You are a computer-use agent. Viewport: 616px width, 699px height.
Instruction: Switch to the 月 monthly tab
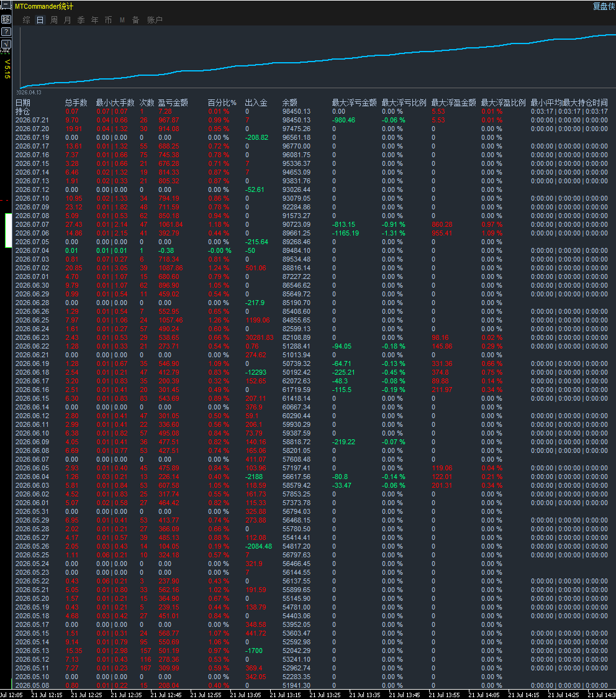[x=67, y=20]
